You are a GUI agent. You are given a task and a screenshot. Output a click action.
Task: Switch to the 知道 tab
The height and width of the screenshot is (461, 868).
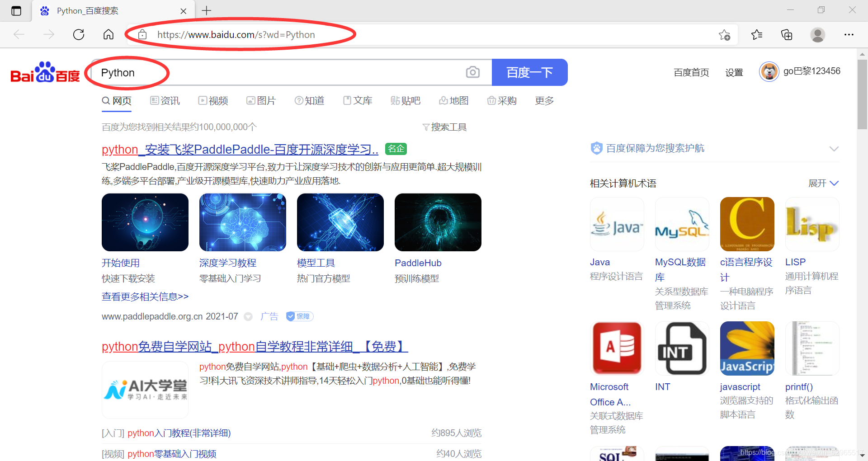(310, 100)
